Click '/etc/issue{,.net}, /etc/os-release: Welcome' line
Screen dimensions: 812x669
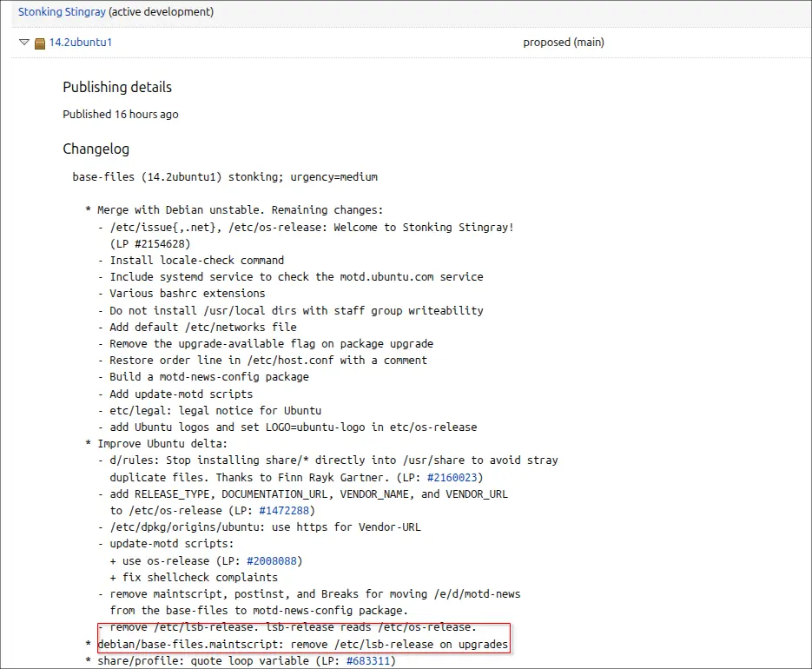pyautogui.click(x=306, y=227)
